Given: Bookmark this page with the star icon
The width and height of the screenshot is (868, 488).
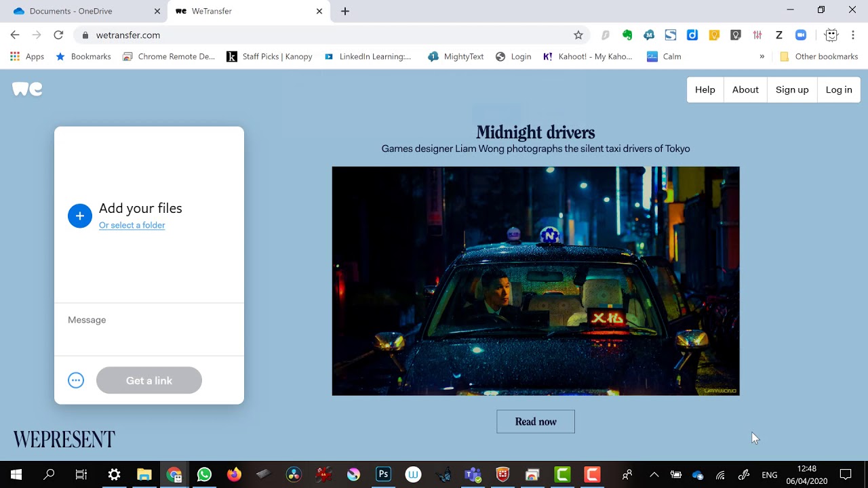Looking at the screenshot, I should (578, 35).
